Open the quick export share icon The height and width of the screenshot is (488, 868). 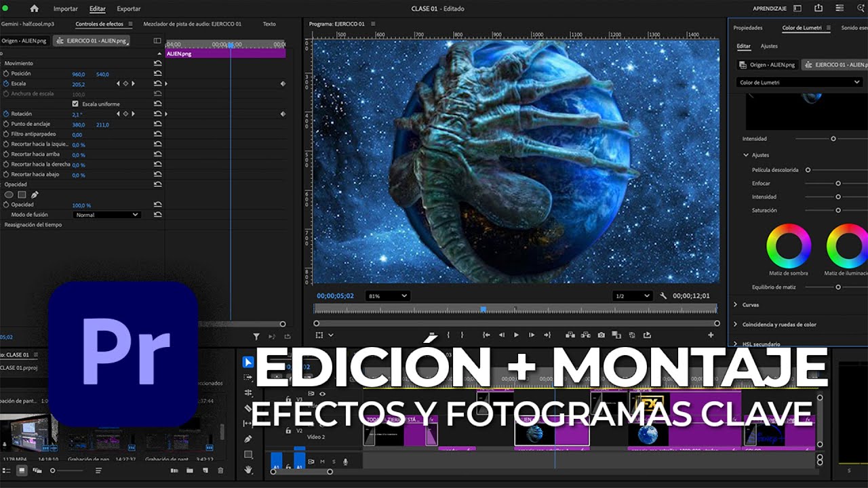(x=818, y=8)
